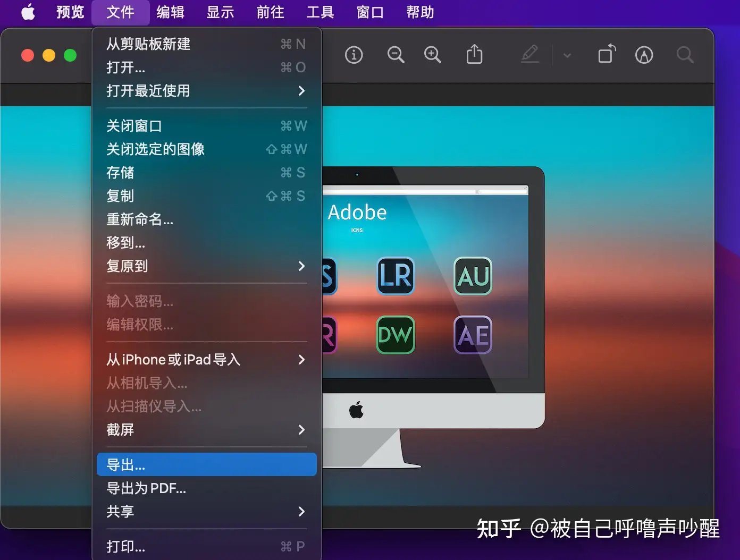The image size is (740, 560).
Task: Open the 前往 menu
Action: tap(270, 12)
